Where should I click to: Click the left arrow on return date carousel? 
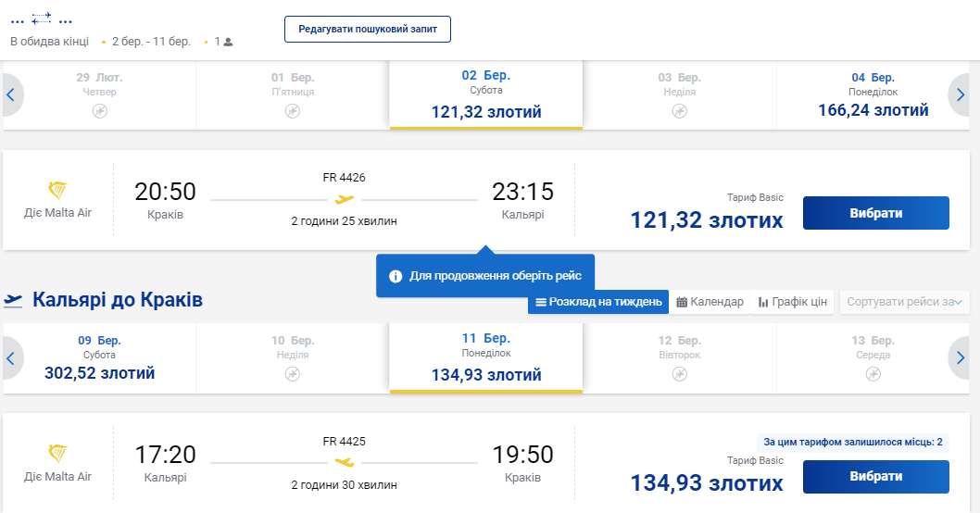coord(10,357)
